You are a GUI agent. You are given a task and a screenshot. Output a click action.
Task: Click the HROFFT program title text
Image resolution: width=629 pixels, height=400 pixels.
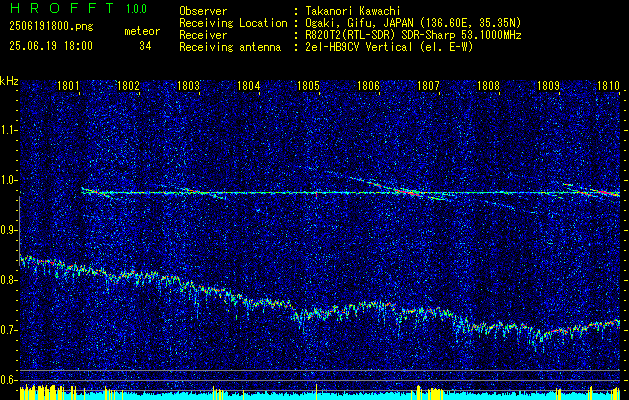point(63,8)
